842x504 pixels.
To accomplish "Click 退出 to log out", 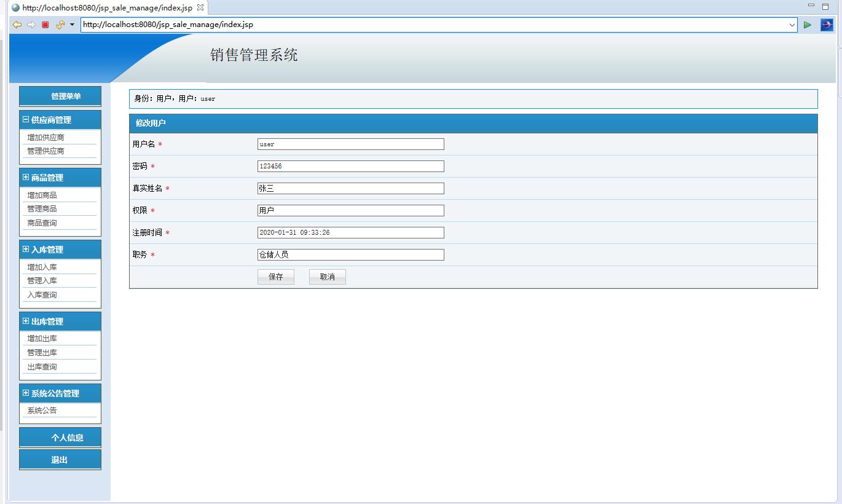I will tap(60, 459).
